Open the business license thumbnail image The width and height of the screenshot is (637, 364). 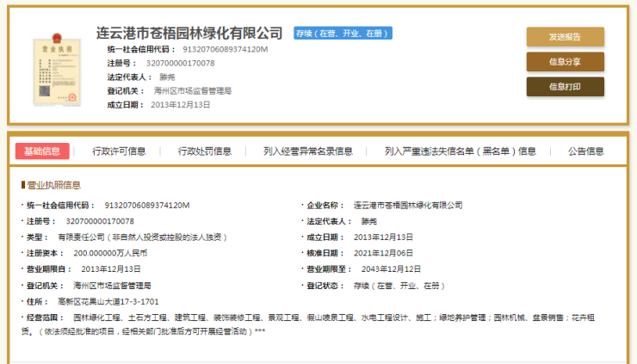57,70
